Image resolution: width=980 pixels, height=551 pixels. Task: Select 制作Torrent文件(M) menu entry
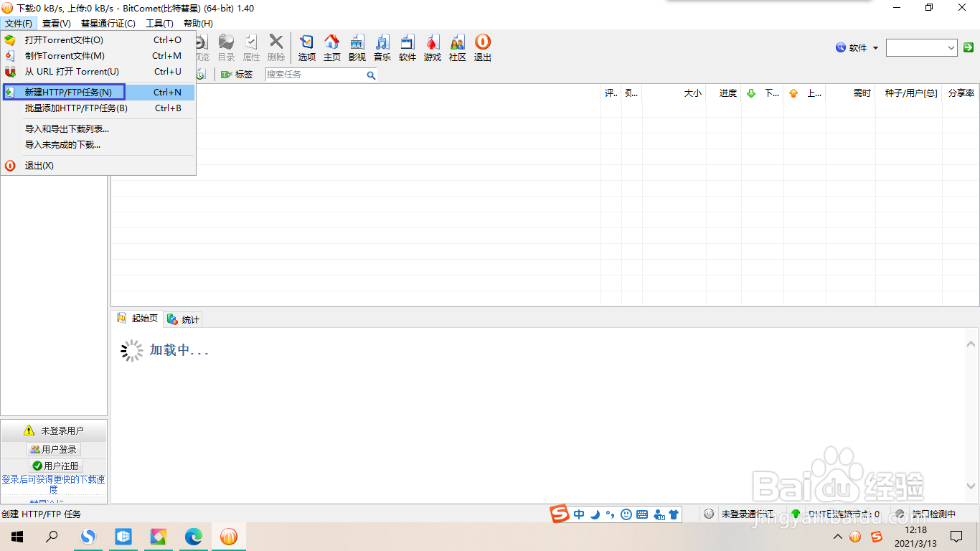tap(98, 56)
